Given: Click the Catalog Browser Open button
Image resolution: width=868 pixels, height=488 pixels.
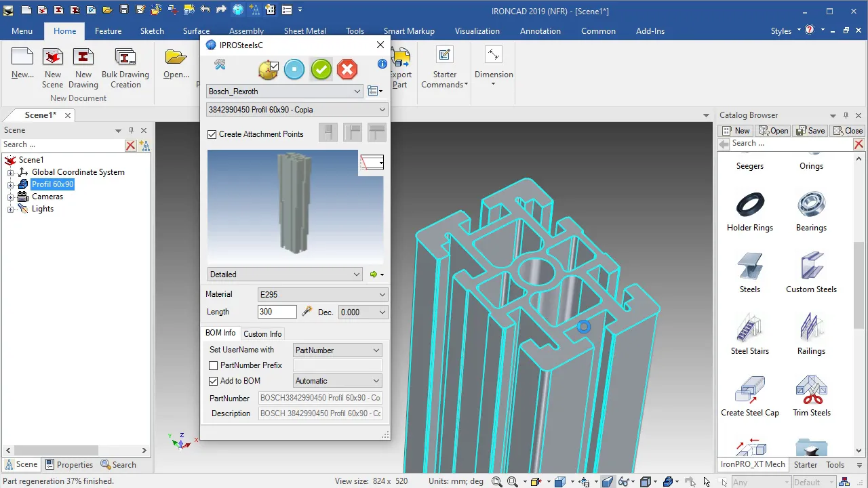Looking at the screenshot, I should (774, 131).
